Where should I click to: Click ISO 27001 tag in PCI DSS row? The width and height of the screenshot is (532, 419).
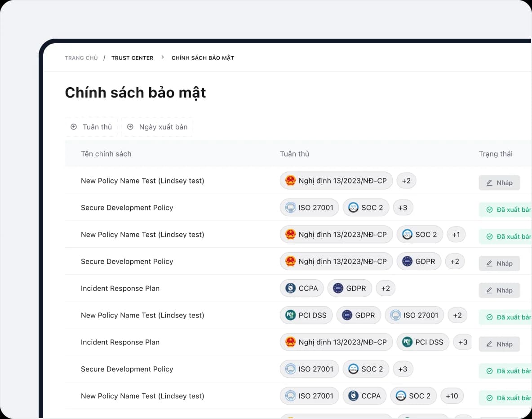(414, 315)
